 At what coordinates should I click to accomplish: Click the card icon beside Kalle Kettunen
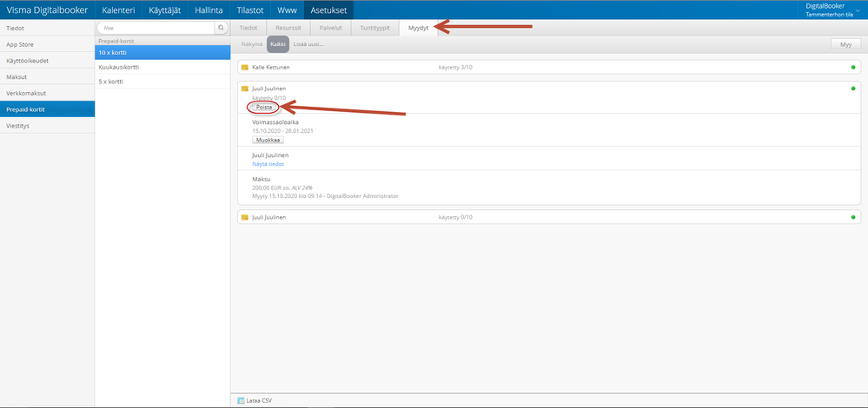[x=245, y=68]
